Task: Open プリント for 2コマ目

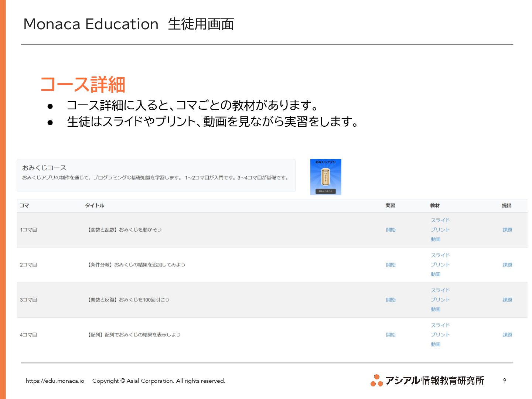Action: [x=440, y=265]
